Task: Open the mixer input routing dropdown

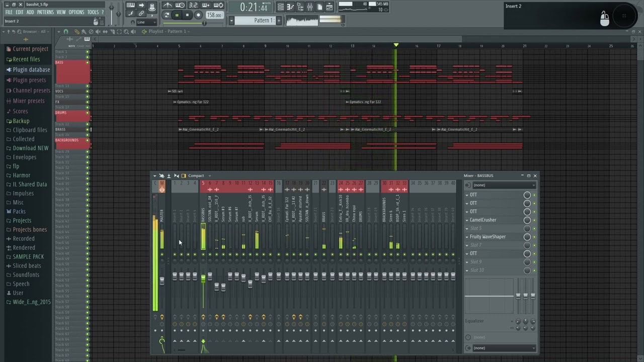Action: coord(502,185)
